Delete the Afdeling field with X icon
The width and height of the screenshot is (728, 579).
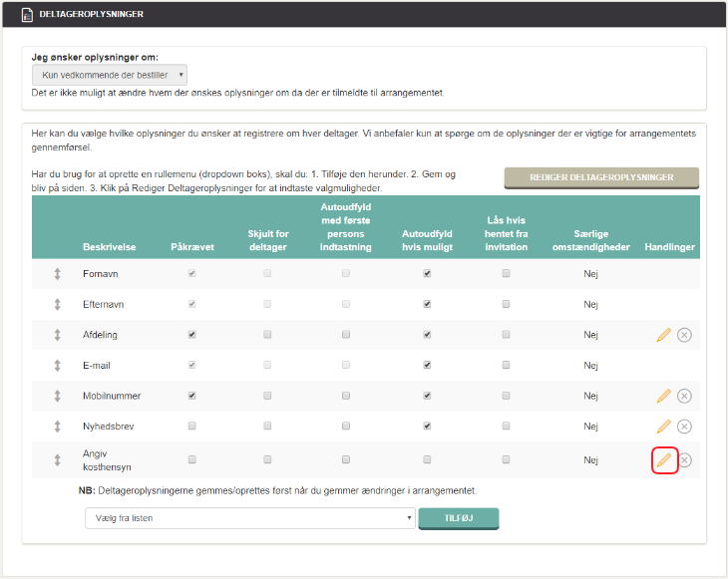pos(684,335)
